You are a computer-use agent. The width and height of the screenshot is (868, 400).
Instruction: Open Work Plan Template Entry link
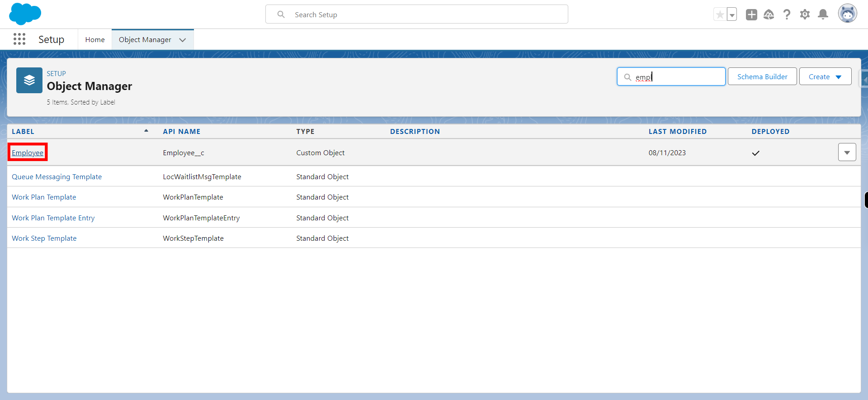[53, 218]
